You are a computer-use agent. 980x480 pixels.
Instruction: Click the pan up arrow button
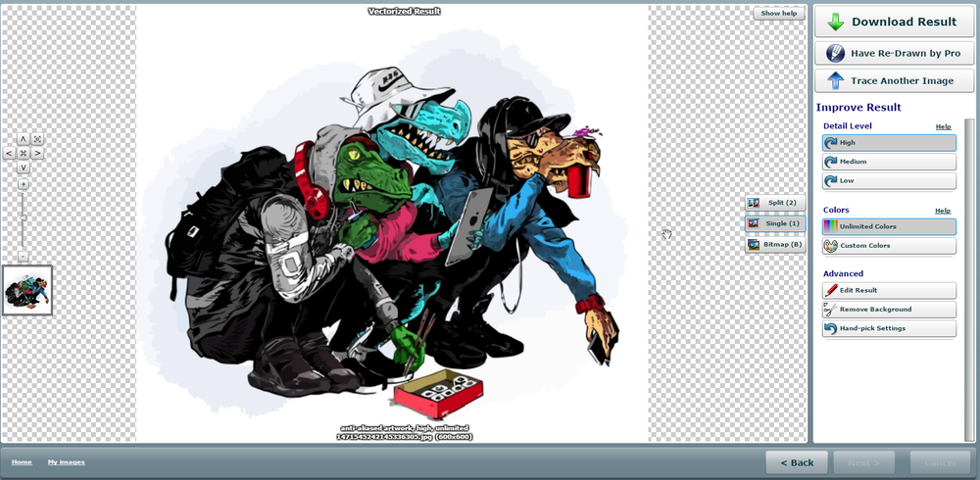coord(23,139)
